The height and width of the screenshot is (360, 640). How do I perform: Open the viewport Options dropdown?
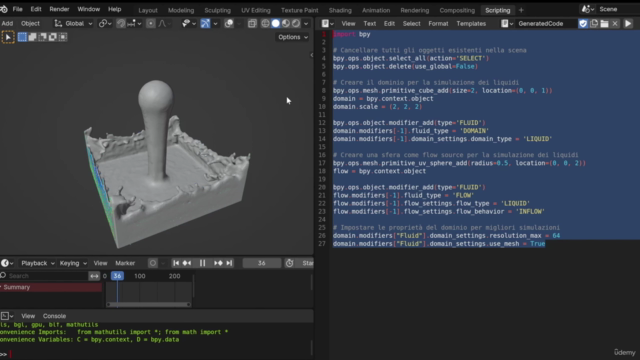[x=293, y=37]
